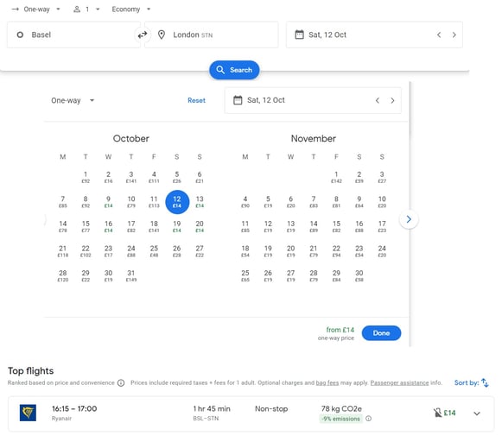The width and height of the screenshot is (502, 448).
Task: Expand the Ryanair flight details
Action: click(x=477, y=413)
